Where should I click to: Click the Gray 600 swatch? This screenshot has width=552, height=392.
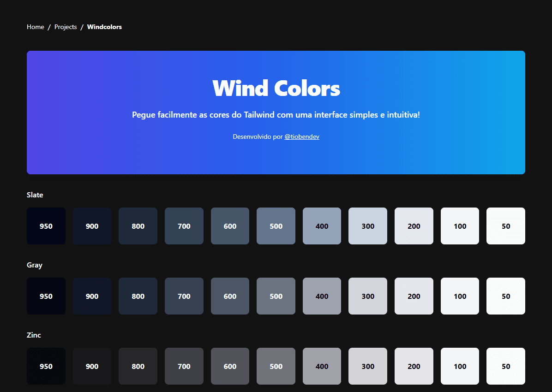[230, 296]
